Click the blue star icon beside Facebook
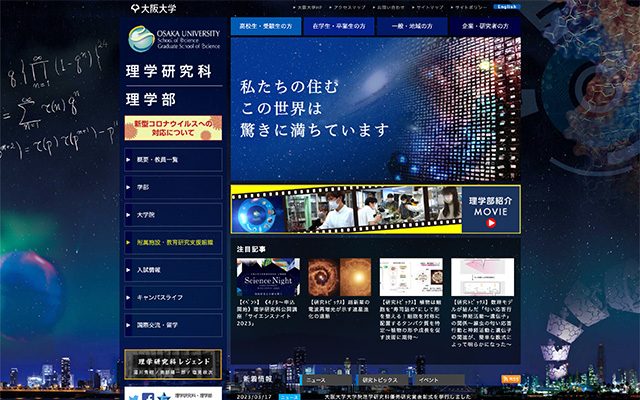This screenshot has height=400, width=640. 164,397
